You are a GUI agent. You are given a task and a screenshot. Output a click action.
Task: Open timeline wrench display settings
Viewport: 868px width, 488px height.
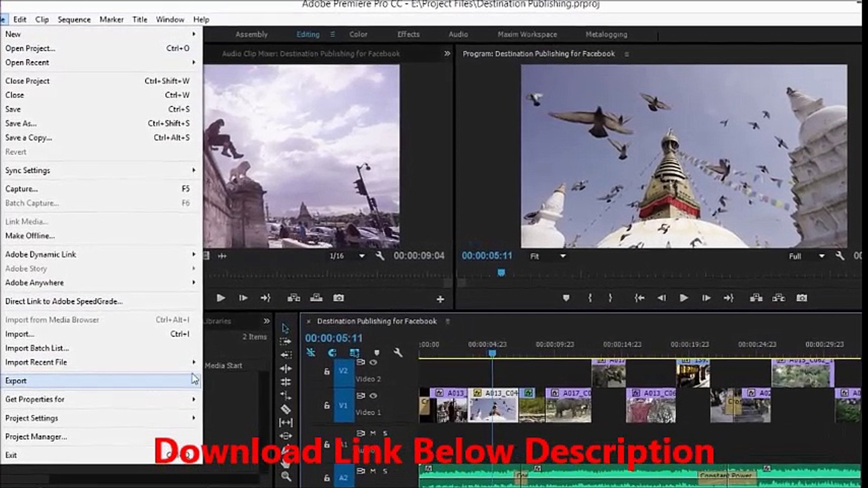398,352
